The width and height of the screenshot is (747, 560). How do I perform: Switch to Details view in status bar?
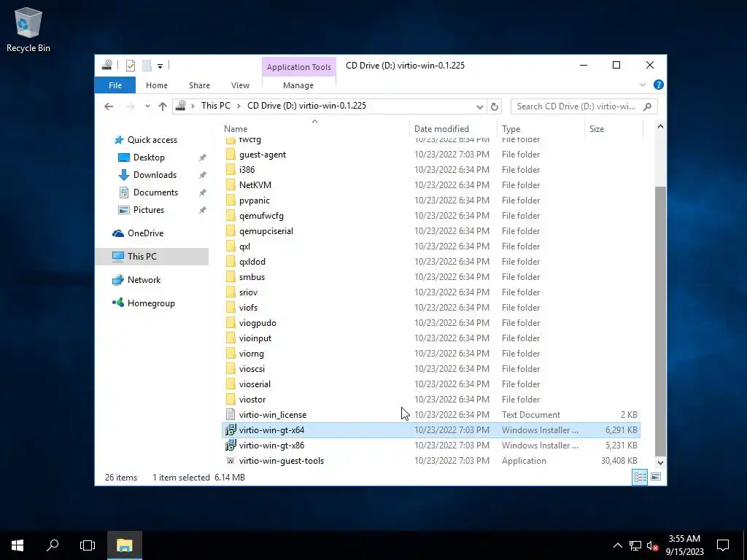640,477
